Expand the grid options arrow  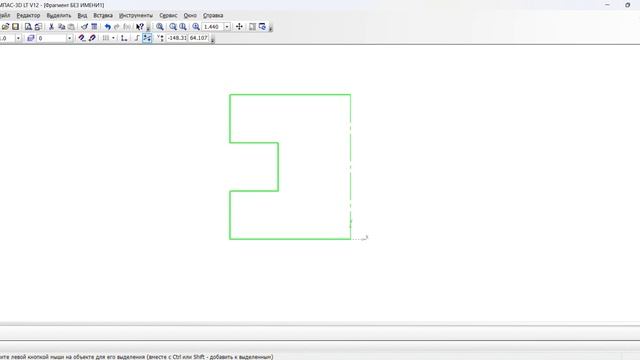[x=113, y=38]
